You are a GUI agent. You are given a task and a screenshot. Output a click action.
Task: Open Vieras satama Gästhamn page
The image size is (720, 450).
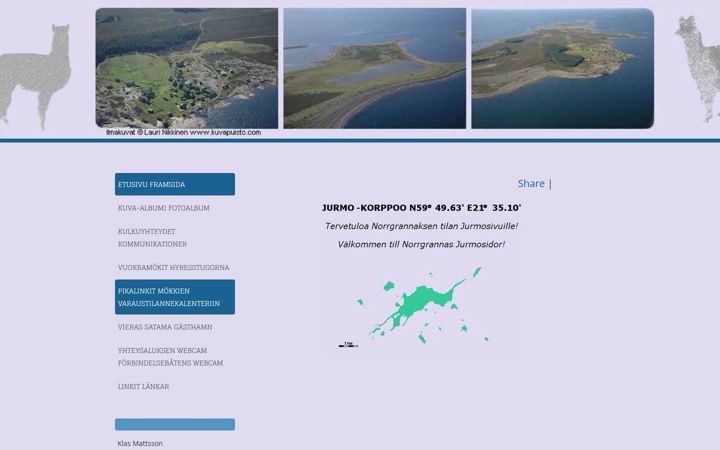point(165,327)
